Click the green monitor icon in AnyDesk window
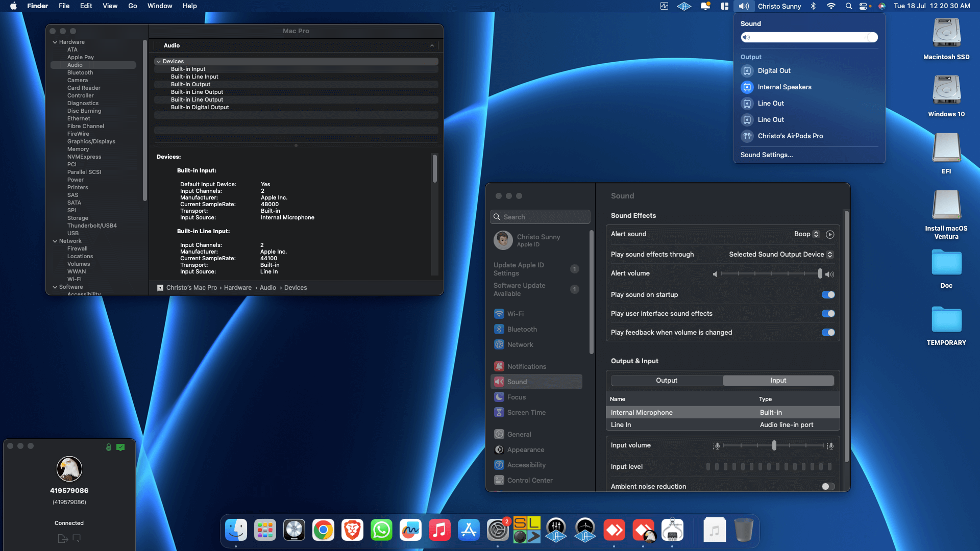Viewport: 980px width, 551px height. pyautogui.click(x=120, y=447)
